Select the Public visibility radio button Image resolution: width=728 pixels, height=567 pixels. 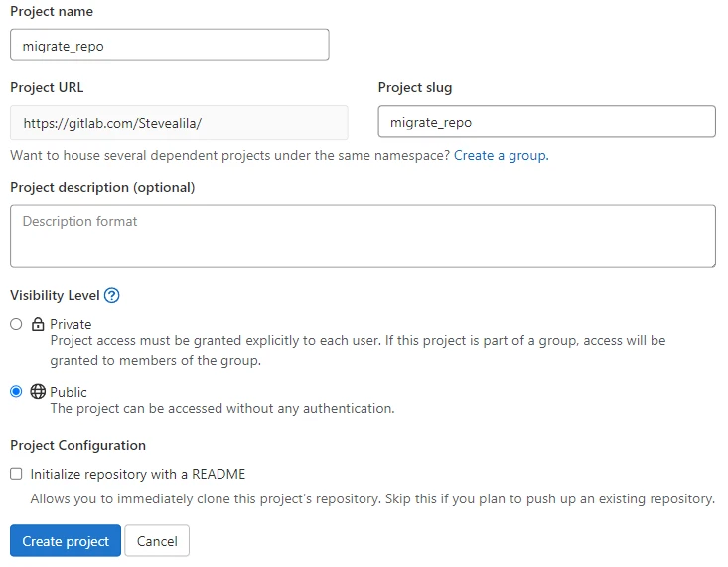point(16,391)
